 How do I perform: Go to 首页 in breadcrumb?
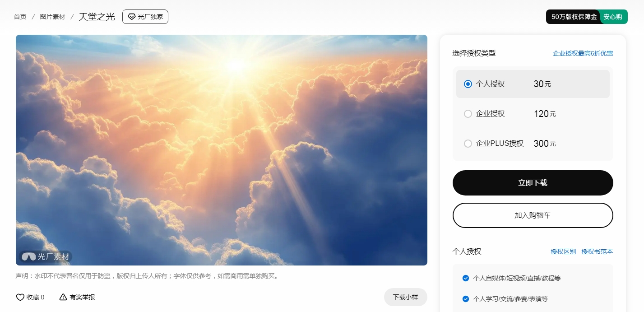coord(20,17)
